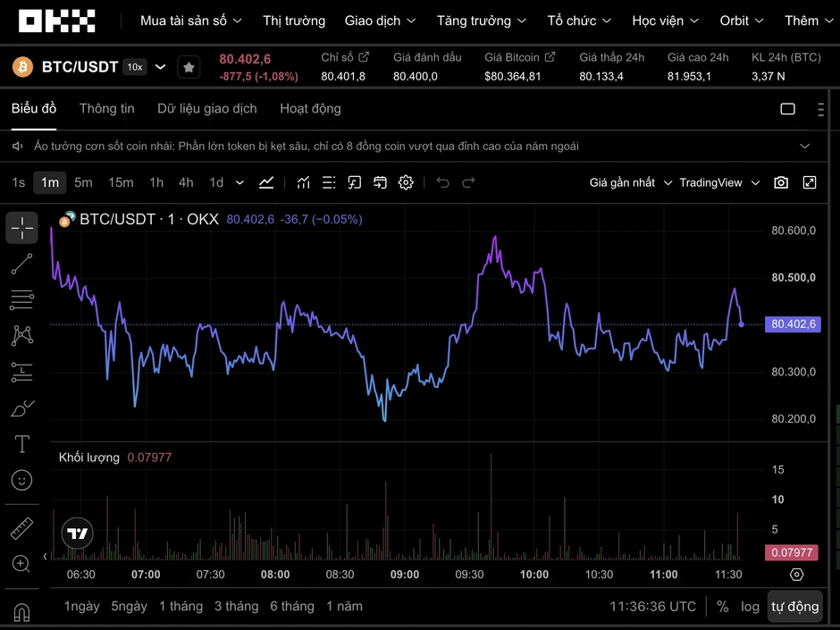Select the brush drawing tool
Image resolution: width=840 pixels, height=630 pixels.
pyautogui.click(x=22, y=408)
